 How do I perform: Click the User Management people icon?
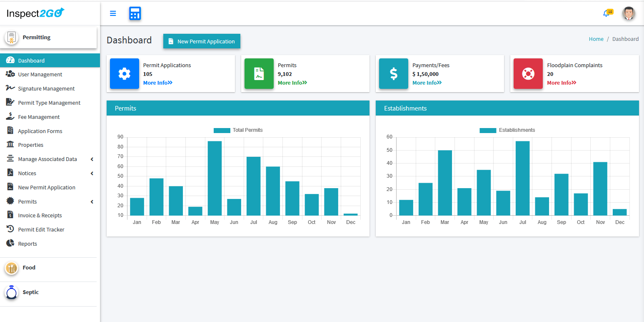pyautogui.click(x=10, y=74)
